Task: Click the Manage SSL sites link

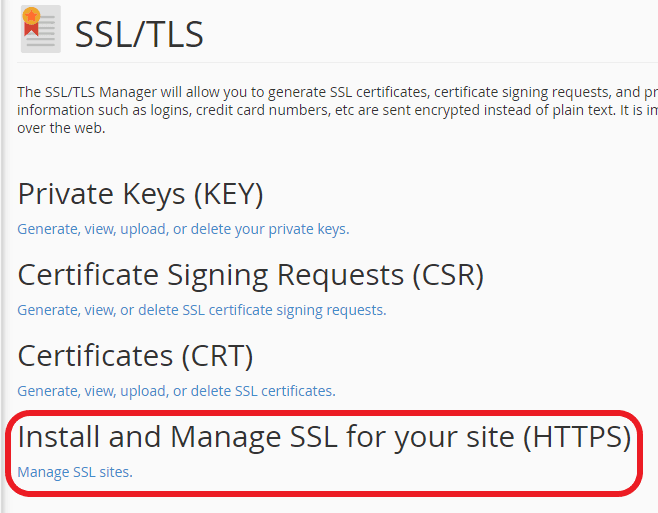Action: (x=75, y=472)
